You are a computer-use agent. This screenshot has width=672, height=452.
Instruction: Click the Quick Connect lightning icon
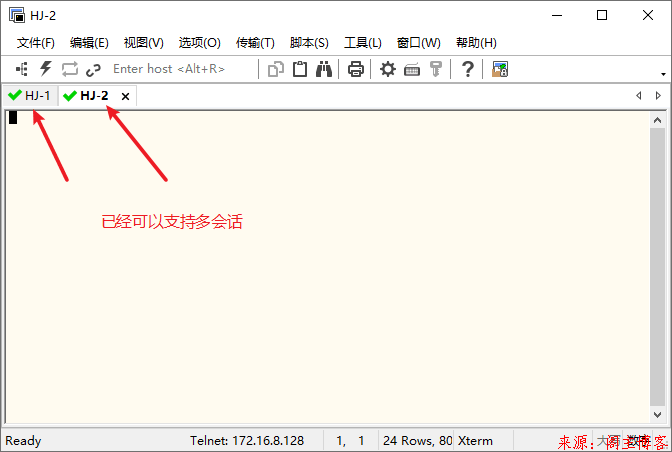[46, 69]
